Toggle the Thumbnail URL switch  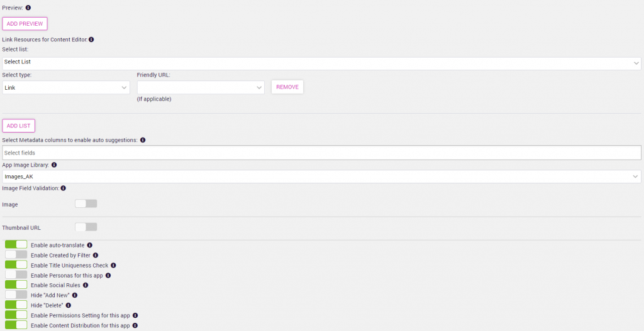tap(86, 227)
